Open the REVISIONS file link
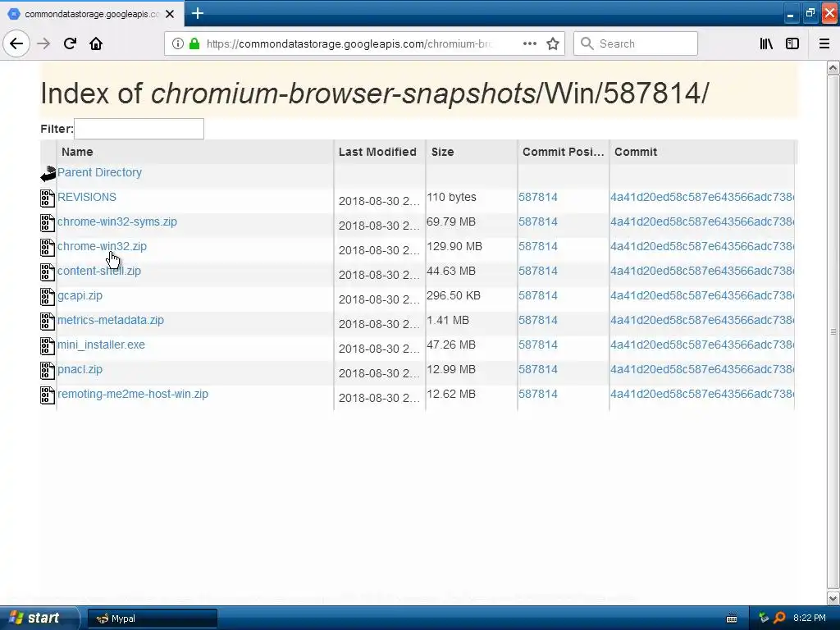The width and height of the screenshot is (840, 630). click(87, 197)
